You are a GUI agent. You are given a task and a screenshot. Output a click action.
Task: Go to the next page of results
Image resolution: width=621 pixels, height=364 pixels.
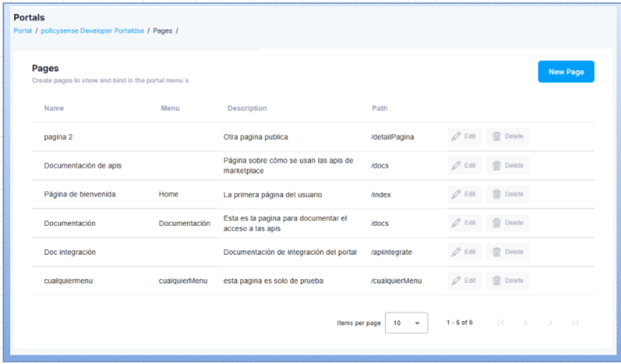550,323
